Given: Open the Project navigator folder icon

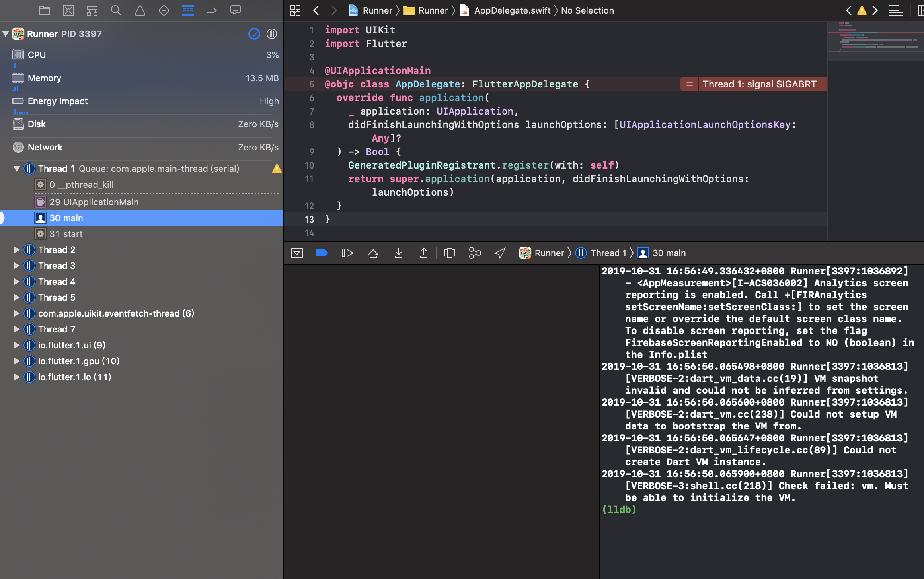Looking at the screenshot, I should (x=44, y=10).
